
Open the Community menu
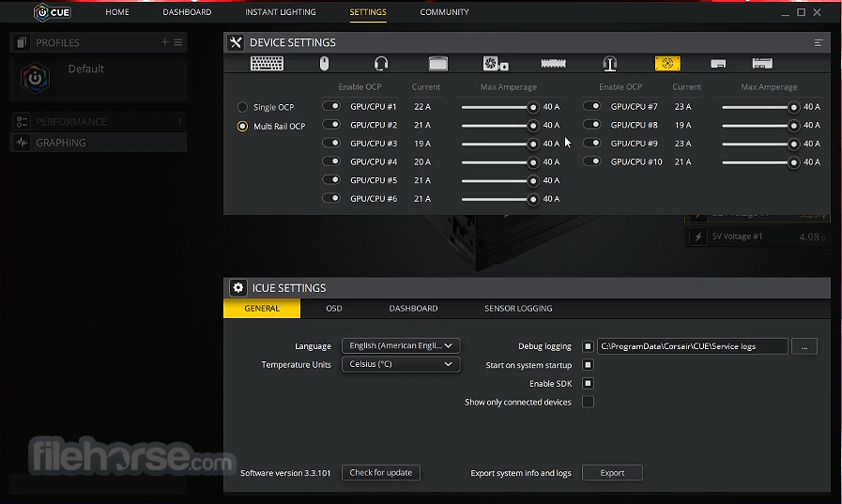(x=444, y=12)
